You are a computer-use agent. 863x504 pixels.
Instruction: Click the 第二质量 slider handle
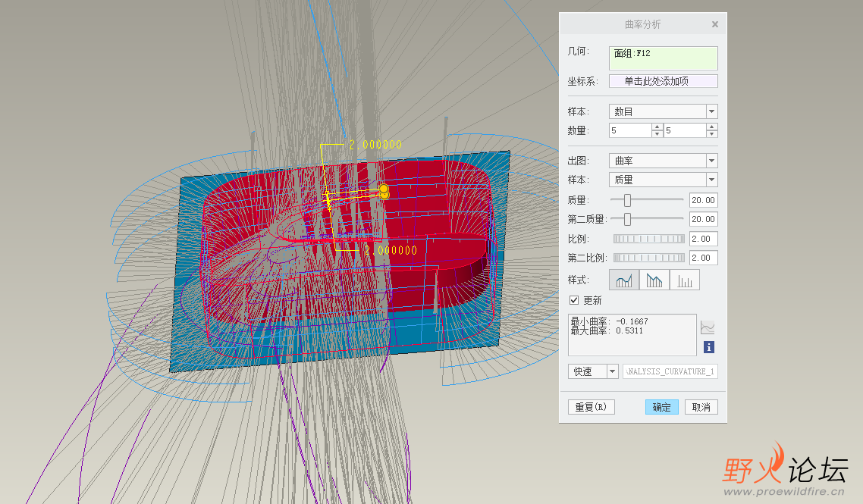point(627,219)
